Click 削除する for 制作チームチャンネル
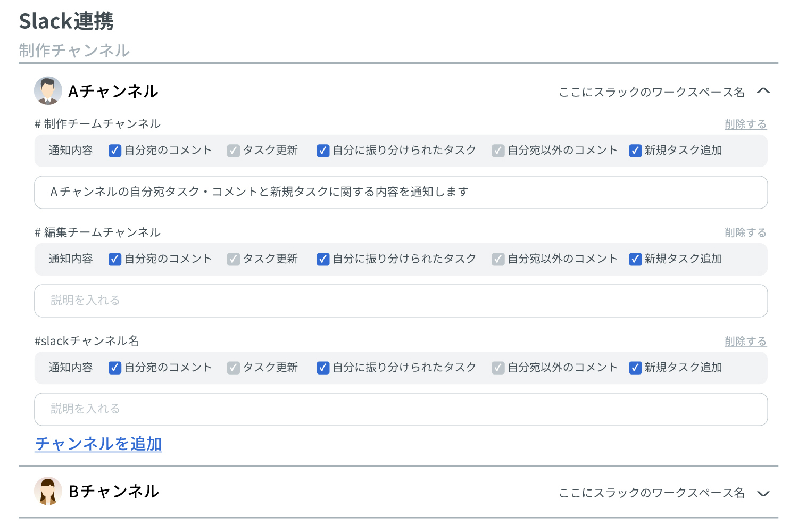Viewport: 798px width, 532px height. pyautogui.click(x=745, y=123)
